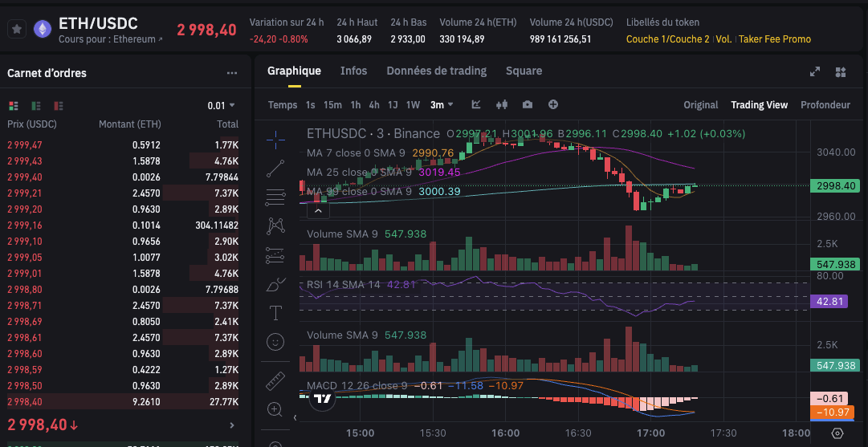Switch to the Infos tab
Viewport: 868px width, 447px height.
click(x=354, y=71)
